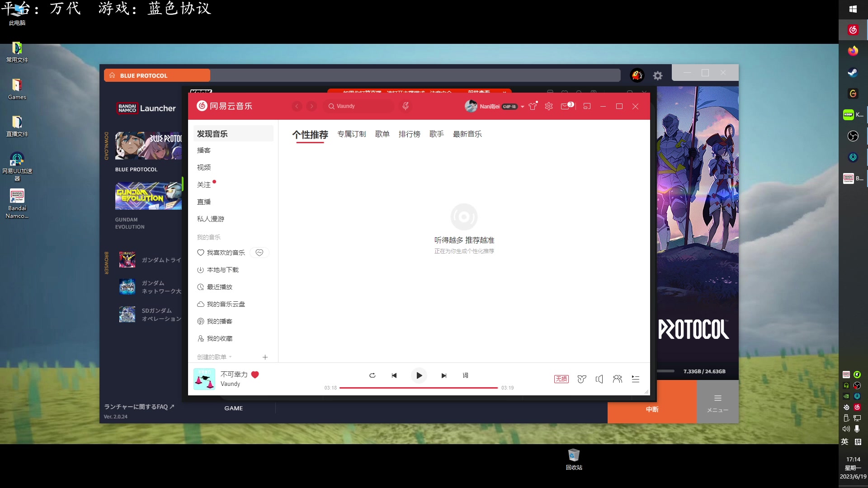Open the sound effects icon in player bar
The width and height of the screenshot is (868, 488).
(582, 379)
